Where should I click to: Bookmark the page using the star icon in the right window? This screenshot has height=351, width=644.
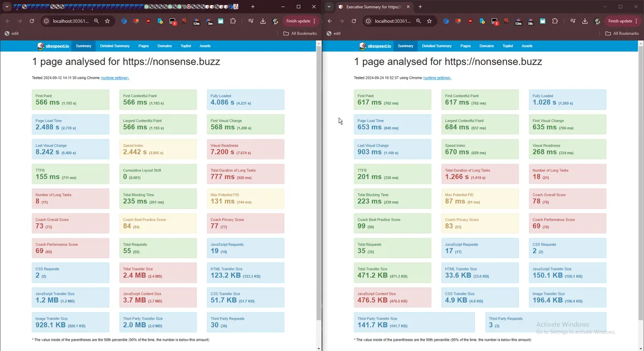pos(429,21)
